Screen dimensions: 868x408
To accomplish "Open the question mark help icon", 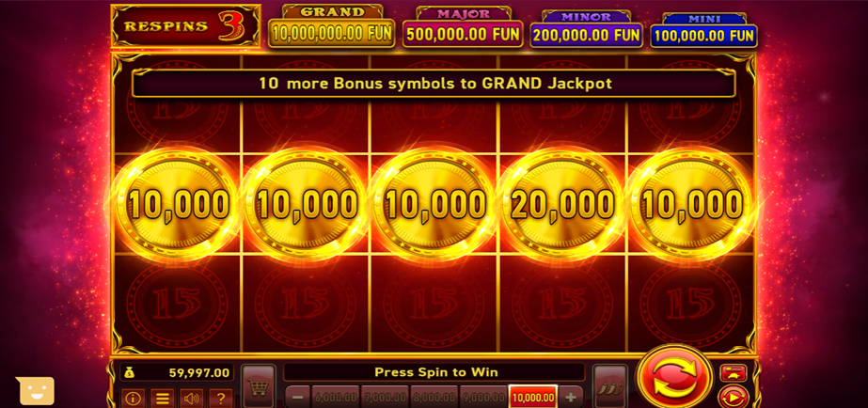I will [221, 398].
